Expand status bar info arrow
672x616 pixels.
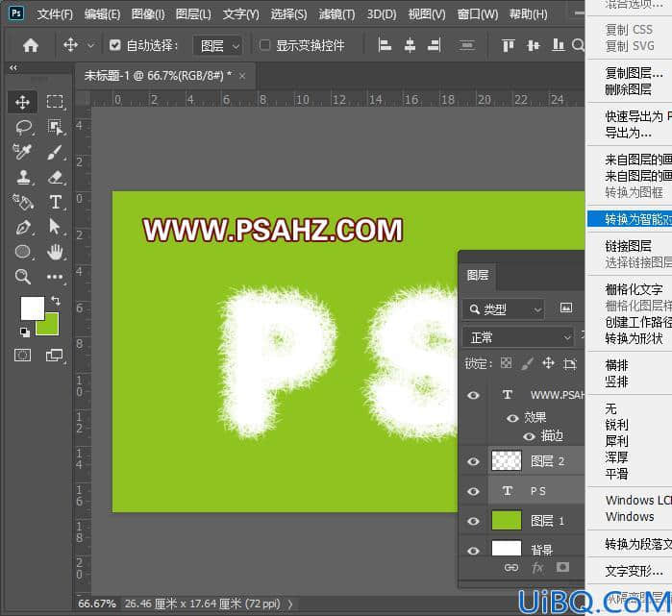tap(290, 604)
